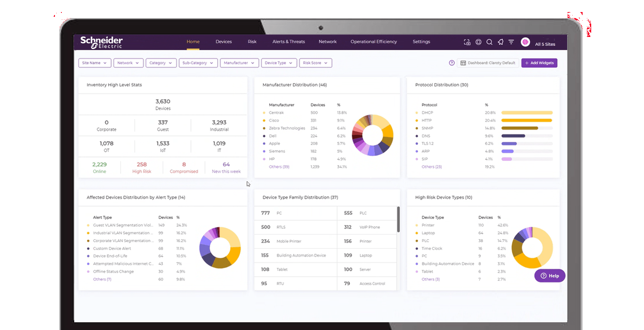Viewport: 644px width, 330px height.
Task: Click the search magnifier icon
Action: click(x=489, y=42)
